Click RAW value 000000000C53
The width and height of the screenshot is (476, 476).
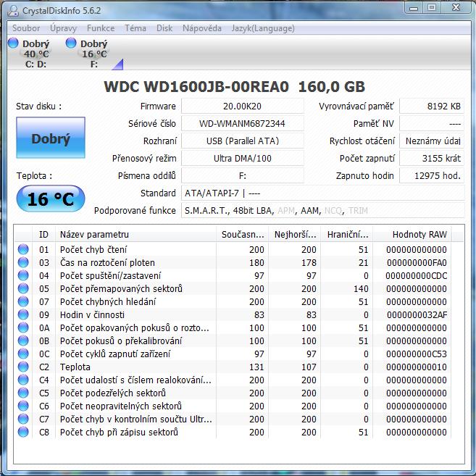click(x=417, y=354)
